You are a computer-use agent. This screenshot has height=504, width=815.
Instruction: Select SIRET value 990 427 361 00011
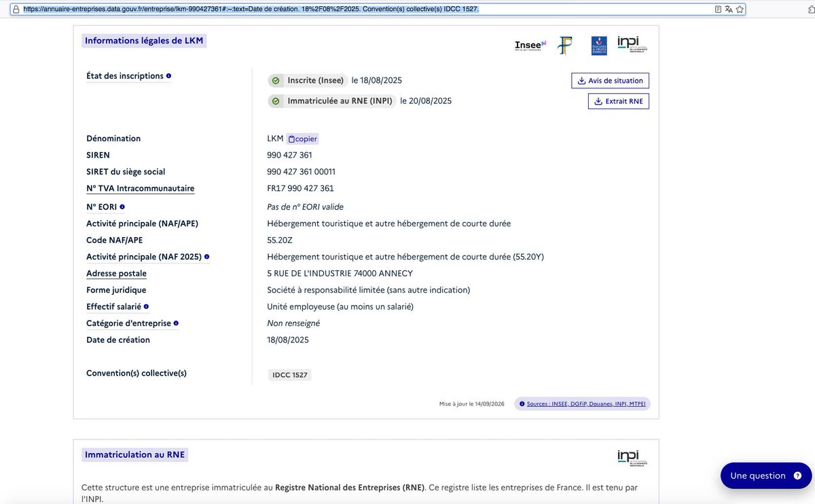pyautogui.click(x=302, y=172)
